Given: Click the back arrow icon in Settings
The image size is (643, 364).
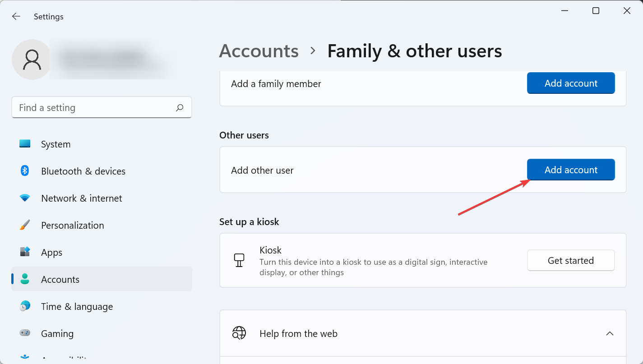Looking at the screenshot, I should pyautogui.click(x=16, y=17).
